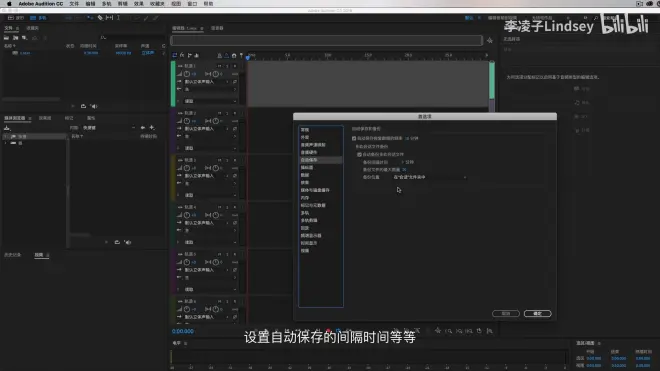This screenshot has width=660, height=371.
Task: Click Play button in Files panel
Action: [73, 106]
